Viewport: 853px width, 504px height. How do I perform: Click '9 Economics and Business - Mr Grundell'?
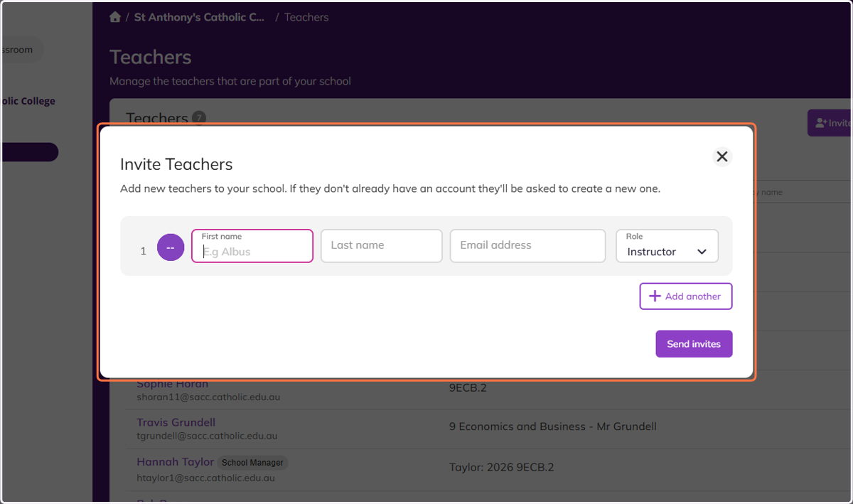pos(553,427)
